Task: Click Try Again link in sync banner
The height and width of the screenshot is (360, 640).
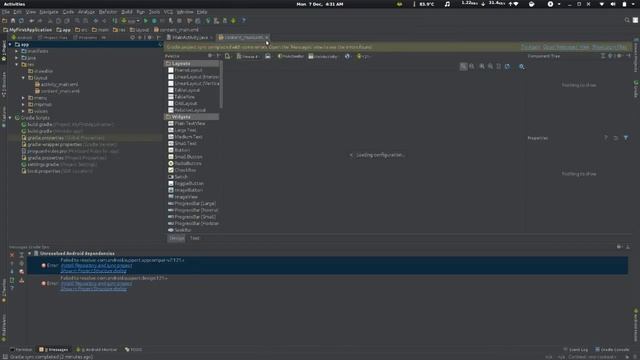Action: click(531, 47)
